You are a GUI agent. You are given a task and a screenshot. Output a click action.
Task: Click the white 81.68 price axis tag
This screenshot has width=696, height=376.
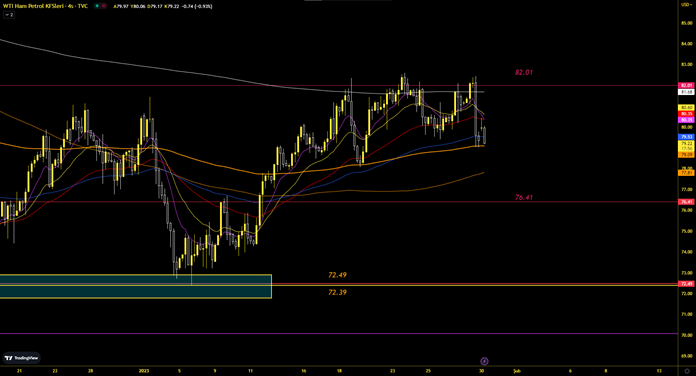tap(686, 92)
